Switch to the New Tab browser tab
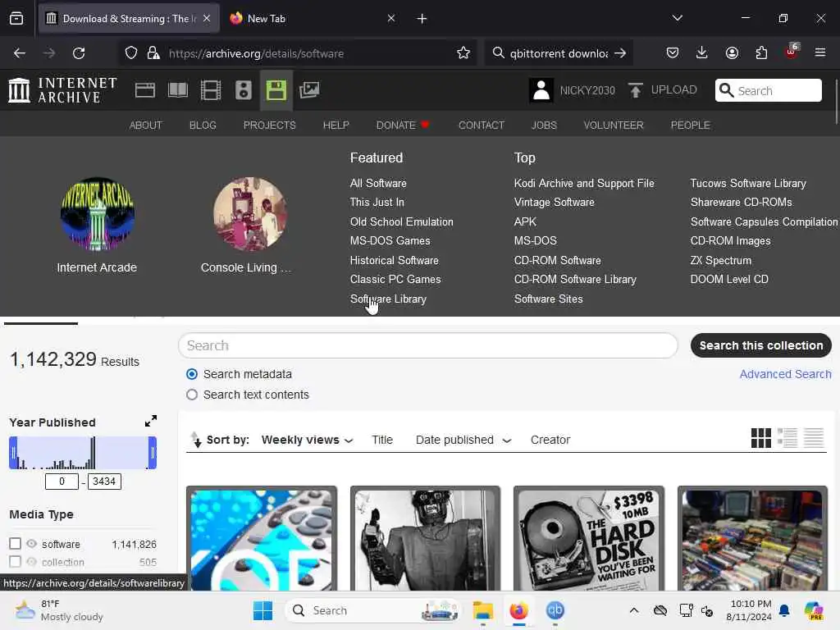 tap(313, 19)
